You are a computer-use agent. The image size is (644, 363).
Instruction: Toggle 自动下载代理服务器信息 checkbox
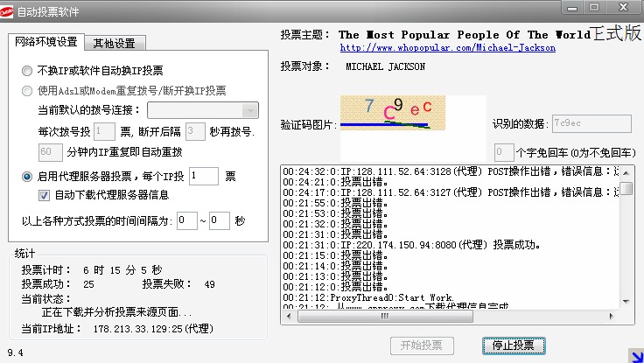[44, 195]
